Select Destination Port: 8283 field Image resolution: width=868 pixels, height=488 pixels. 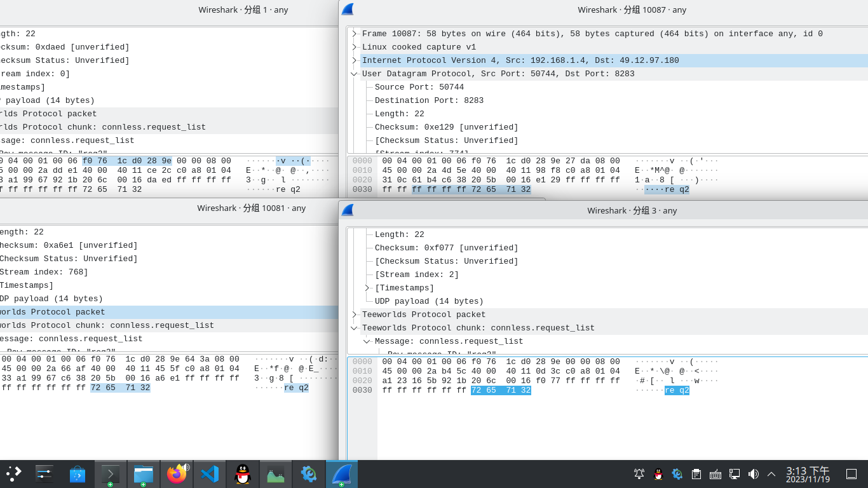429,100
